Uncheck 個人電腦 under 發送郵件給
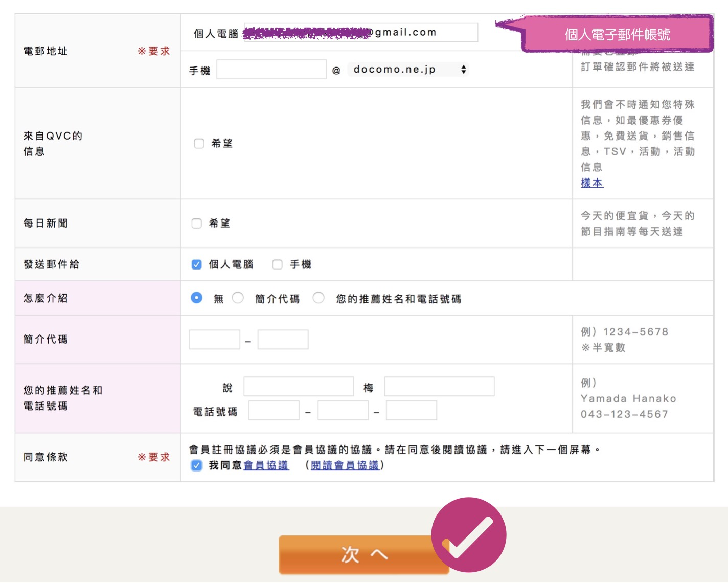This screenshot has height=583, width=728. tap(197, 264)
